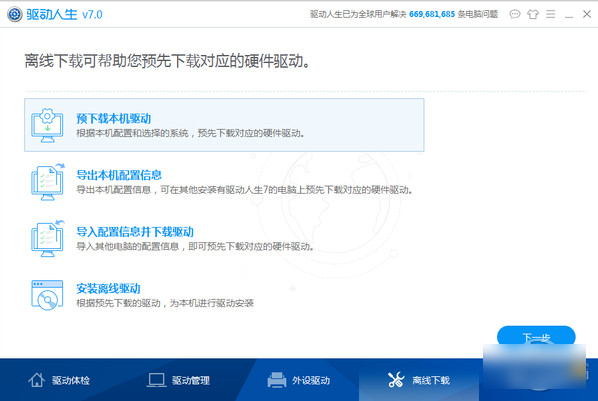Click the 下一步 next button
Viewport: 598px width, 401px height.
[536, 337]
